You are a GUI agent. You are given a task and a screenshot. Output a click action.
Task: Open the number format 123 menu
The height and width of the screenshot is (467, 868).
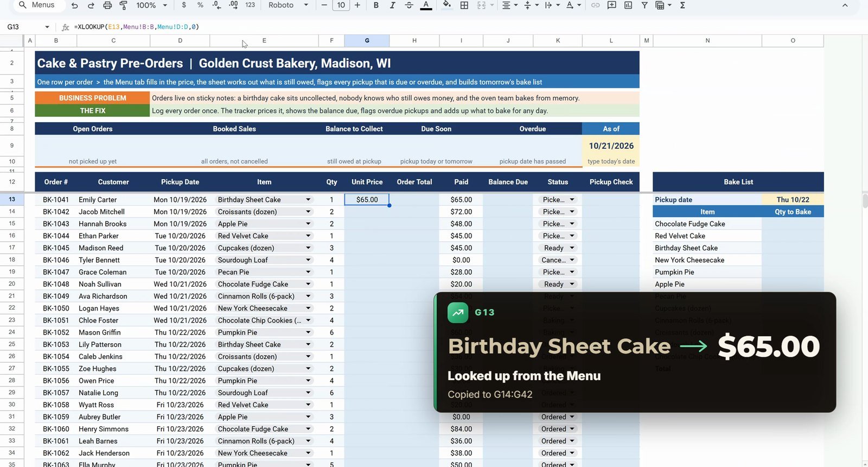click(x=250, y=5)
